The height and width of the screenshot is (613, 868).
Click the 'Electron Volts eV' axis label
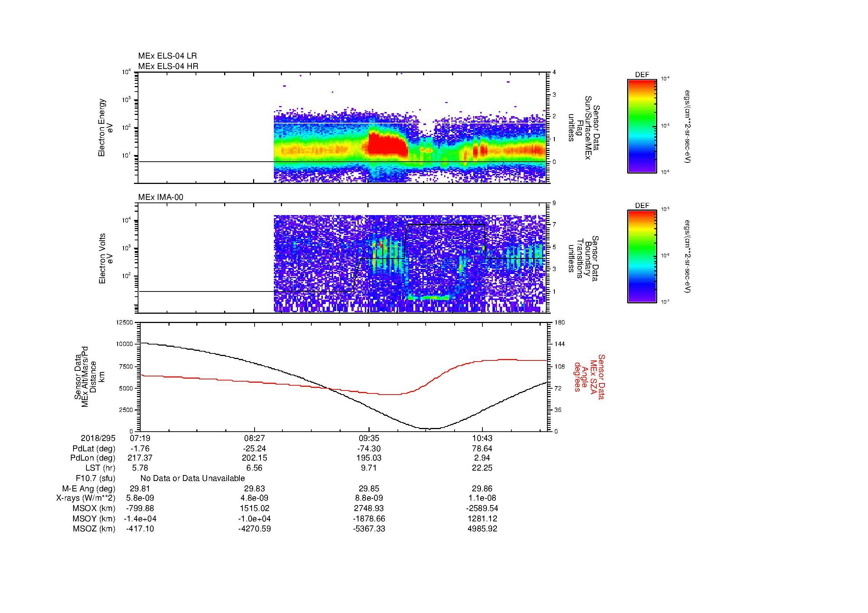[x=105, y=258]
